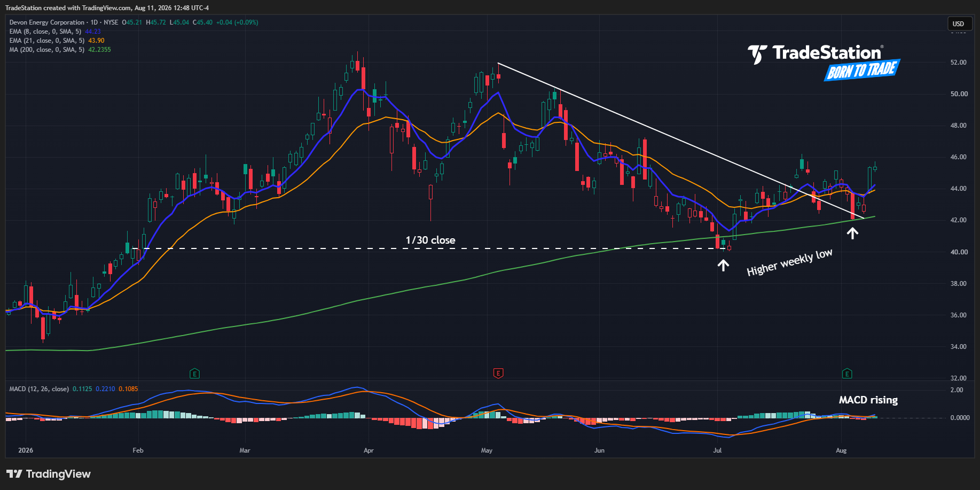Click the "Higher weekly low" annotation
Viewport: 980px width, 490px height.
point(789,262)
